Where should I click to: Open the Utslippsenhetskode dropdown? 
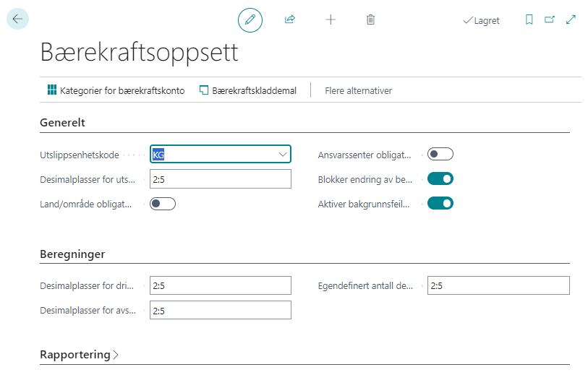click(282, 155)
